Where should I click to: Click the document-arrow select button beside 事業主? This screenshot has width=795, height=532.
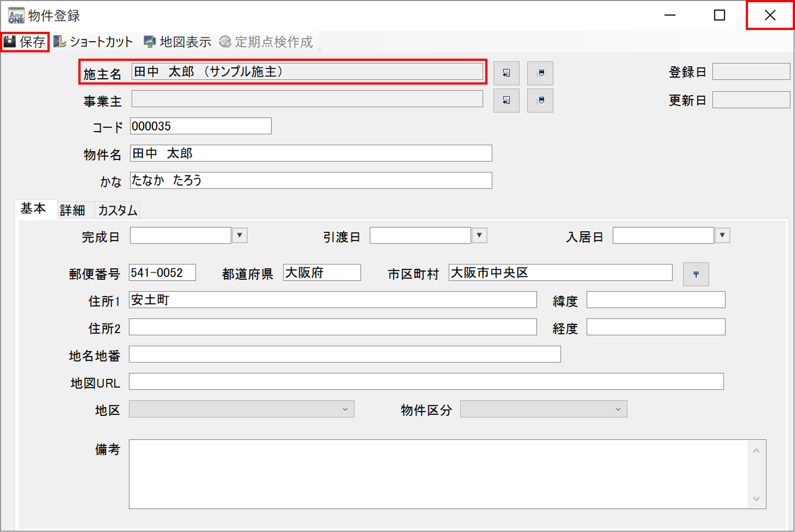click(x=506, y=100)
